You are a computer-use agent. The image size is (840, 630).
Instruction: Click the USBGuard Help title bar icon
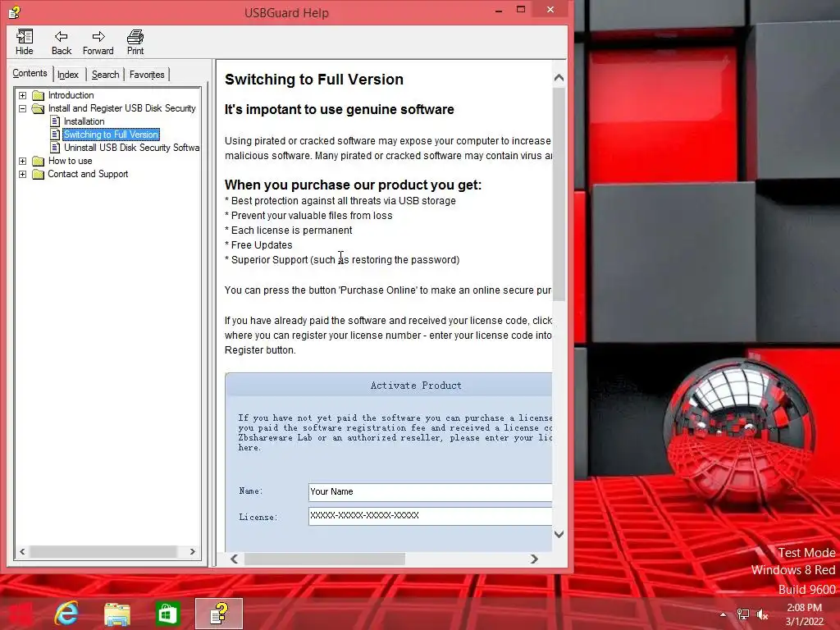14,11
